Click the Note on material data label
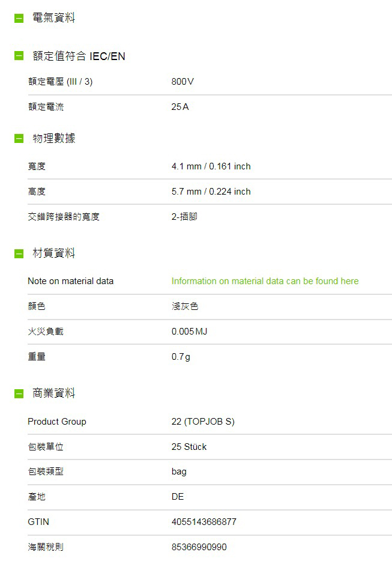The width and height of the screenshot is (392, 567). click(x=70, y=281)
